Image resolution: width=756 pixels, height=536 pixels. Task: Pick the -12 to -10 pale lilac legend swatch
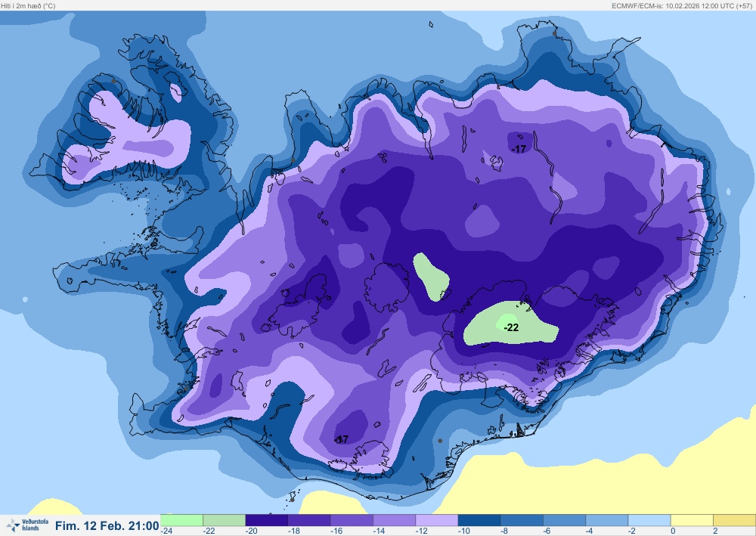tap(437, 520)
